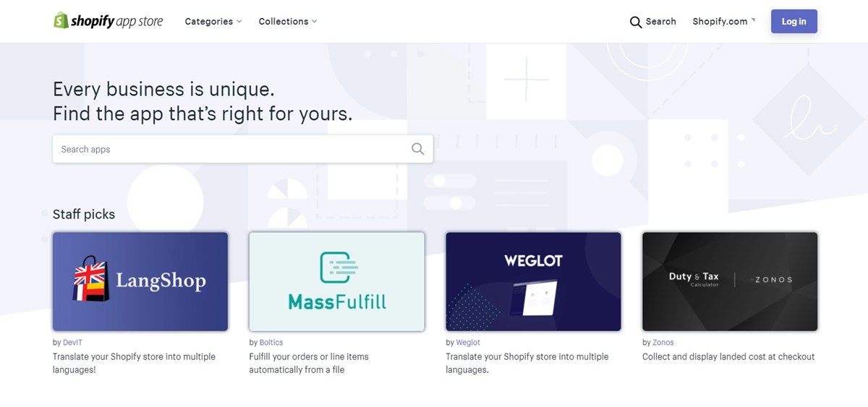Open the Boltics developer link
Screen dimensions: 868x407
point(271,343)
